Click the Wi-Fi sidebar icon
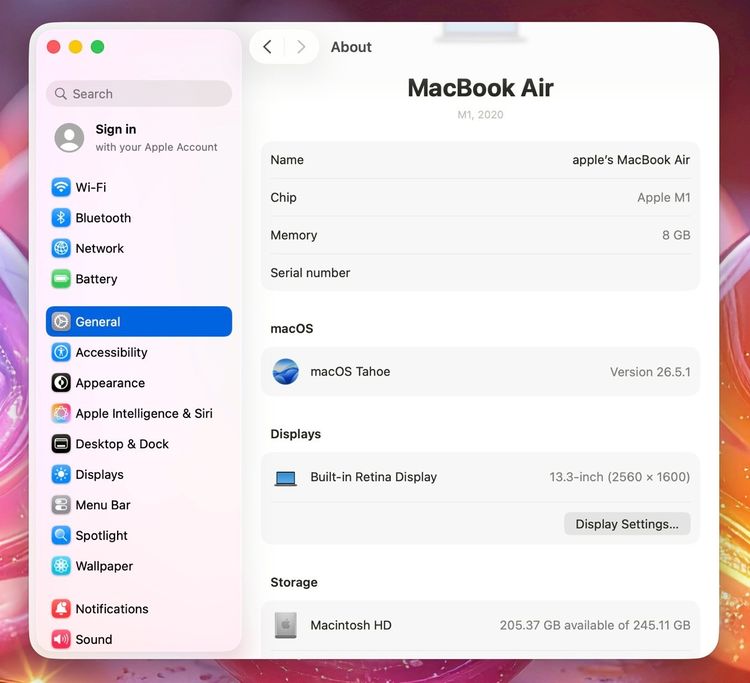Screen dimensions: 750x683 click(x=61, y=187)
